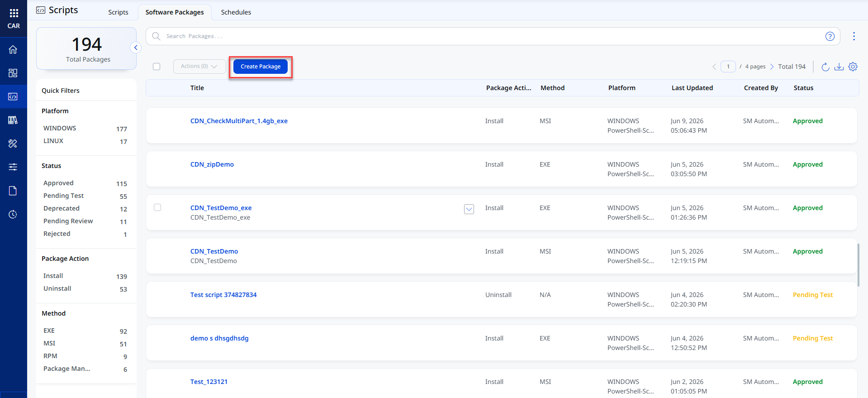Open the help question mark icon
868x398 pixels.
click(x=830, y=36)
